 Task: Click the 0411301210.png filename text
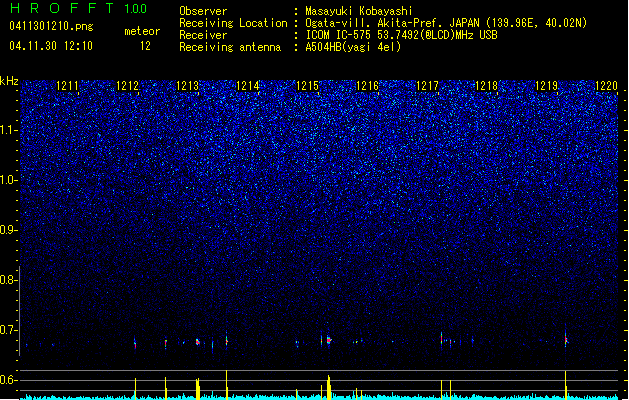(x=51, y=26)
